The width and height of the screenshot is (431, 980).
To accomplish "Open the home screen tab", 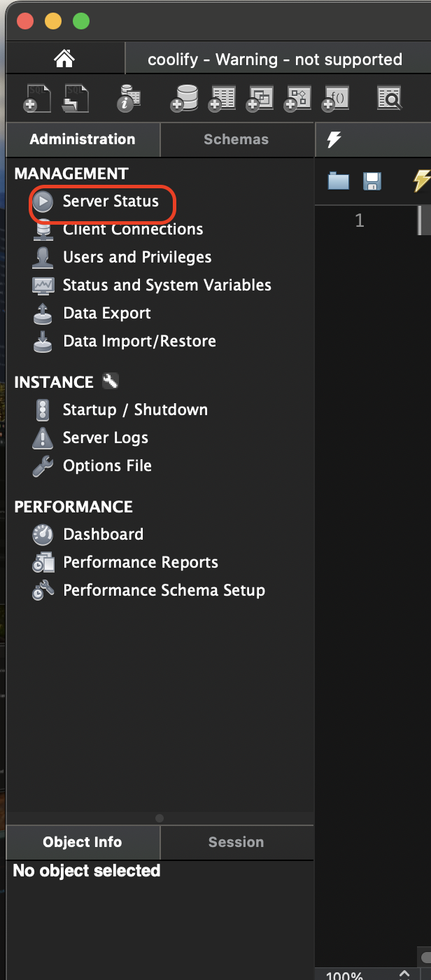I will 64,59.
